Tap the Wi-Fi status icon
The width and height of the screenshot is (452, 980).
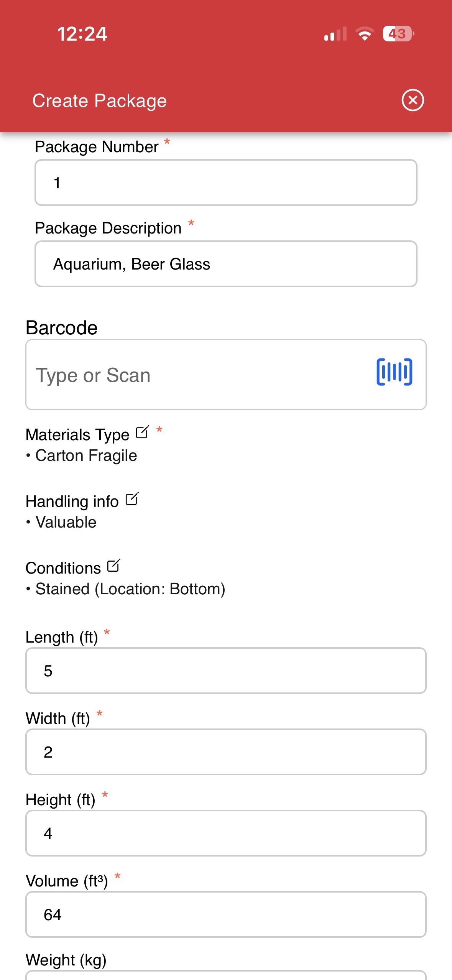point(365,34)
